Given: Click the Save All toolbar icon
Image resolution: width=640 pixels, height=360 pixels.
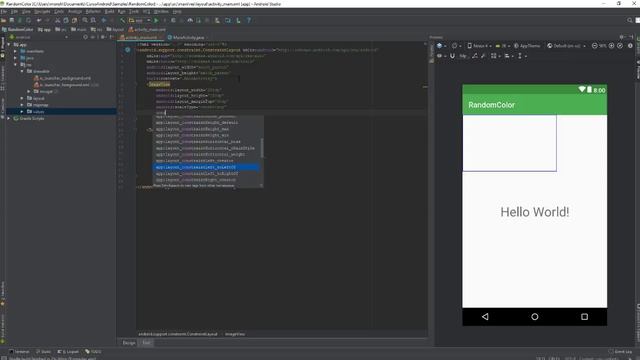Looking at the screenshot, I should (x=12, y=20).
